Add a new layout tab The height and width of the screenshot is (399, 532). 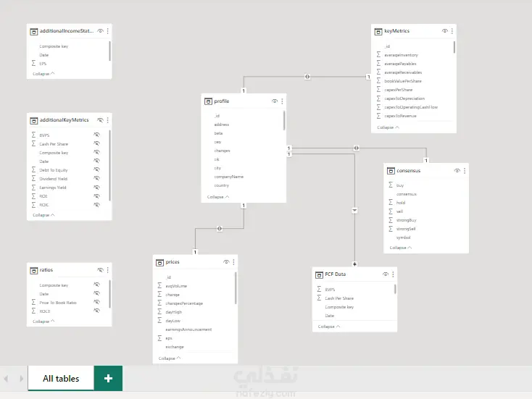109,378
